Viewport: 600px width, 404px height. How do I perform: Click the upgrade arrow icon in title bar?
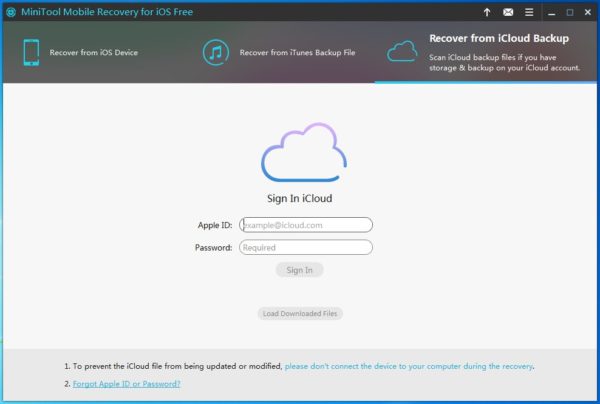coord(487,12)
